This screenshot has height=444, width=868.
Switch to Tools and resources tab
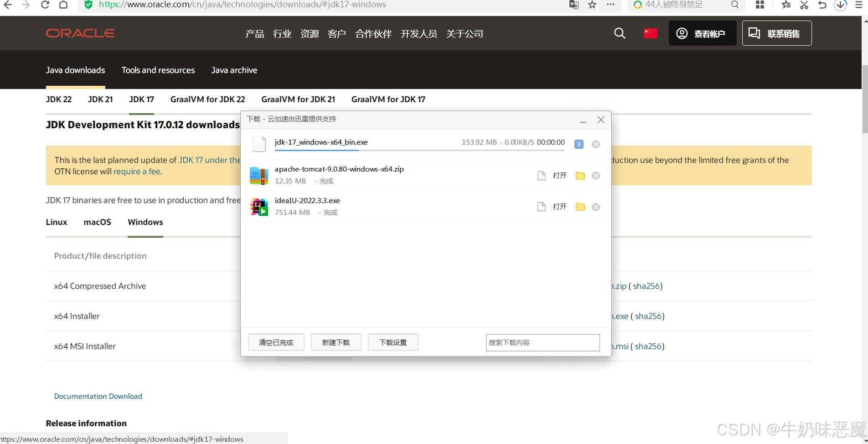pos(158,70)
